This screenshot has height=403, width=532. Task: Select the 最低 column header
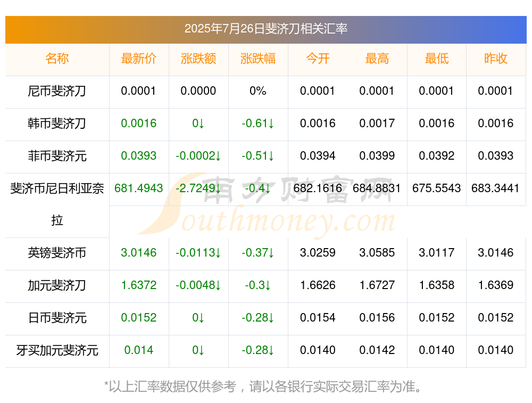[x=437, y=59]
